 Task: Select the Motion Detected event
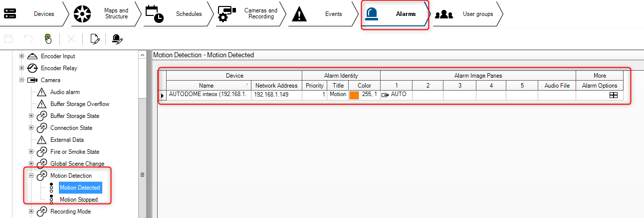click(80, 188)
